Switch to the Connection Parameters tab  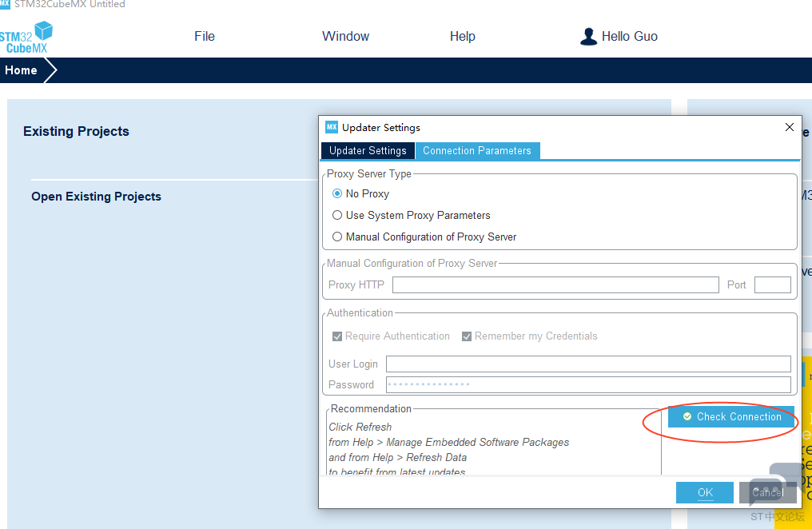point(477,151)
